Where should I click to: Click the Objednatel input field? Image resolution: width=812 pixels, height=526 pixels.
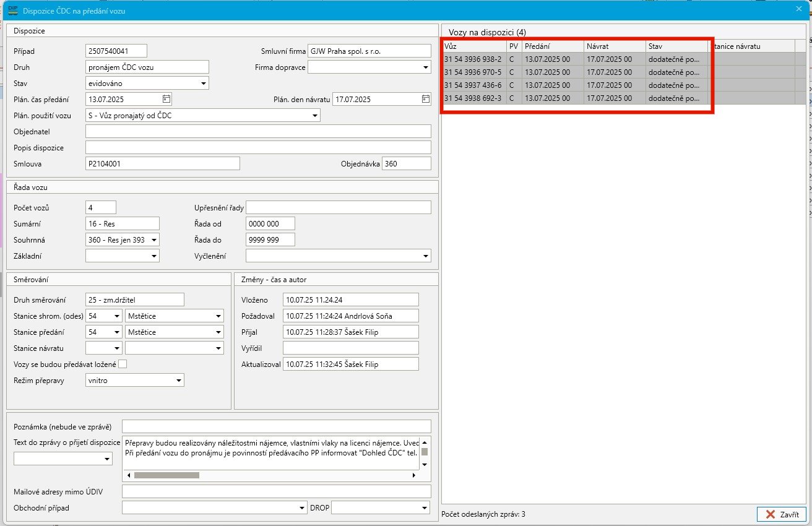pos(258,131)
